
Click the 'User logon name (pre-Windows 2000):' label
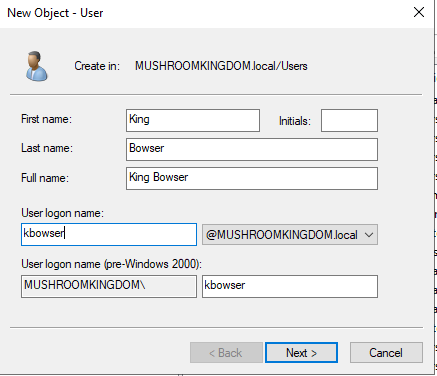click(111, 264)
